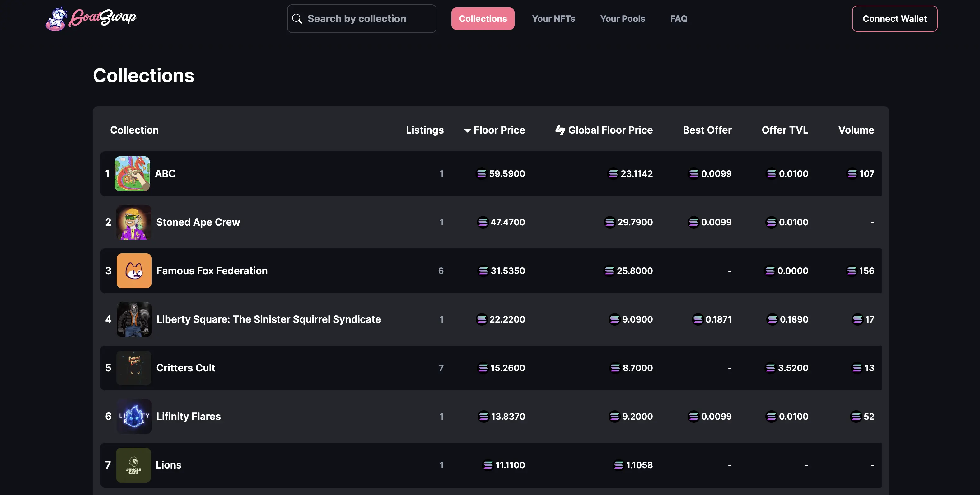
Task: Click the GoatSwap logo
Action: [91, 18]
